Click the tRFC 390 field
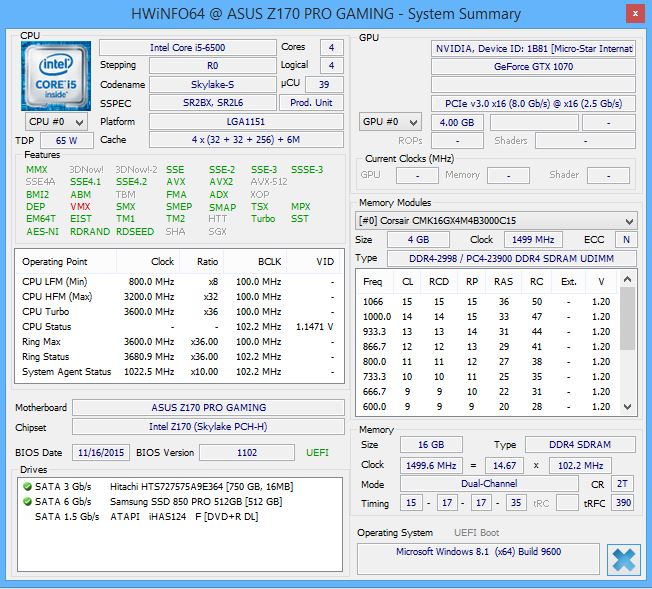Viewport: 652px width, 589px height. [x=622, y=503]
